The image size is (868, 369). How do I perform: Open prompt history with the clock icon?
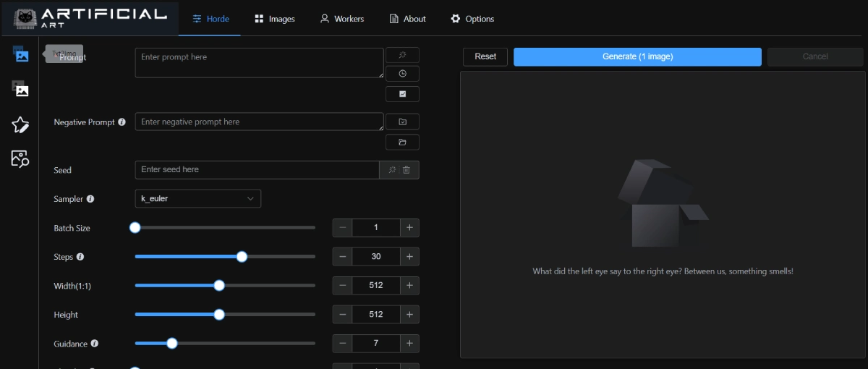coord(402,74)
